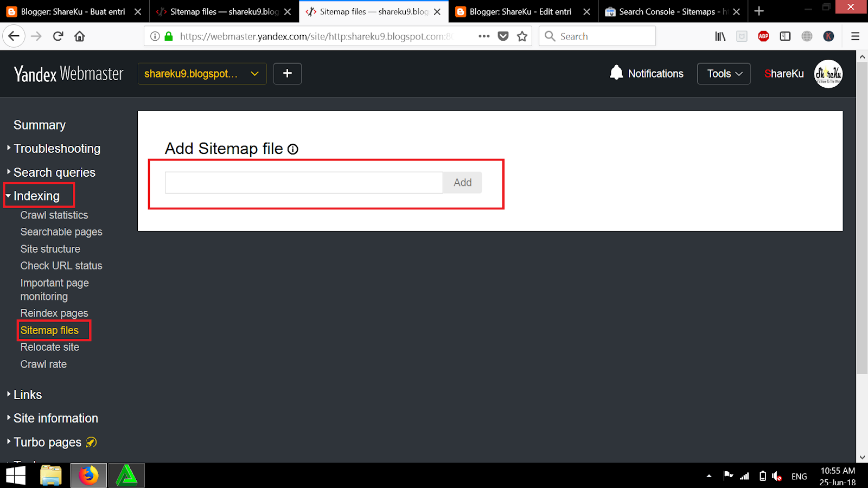The image size is (868, 488).
Task: Switch to Firefox in the taskbar
Action: pyautogui.click(x=89, y=476)
